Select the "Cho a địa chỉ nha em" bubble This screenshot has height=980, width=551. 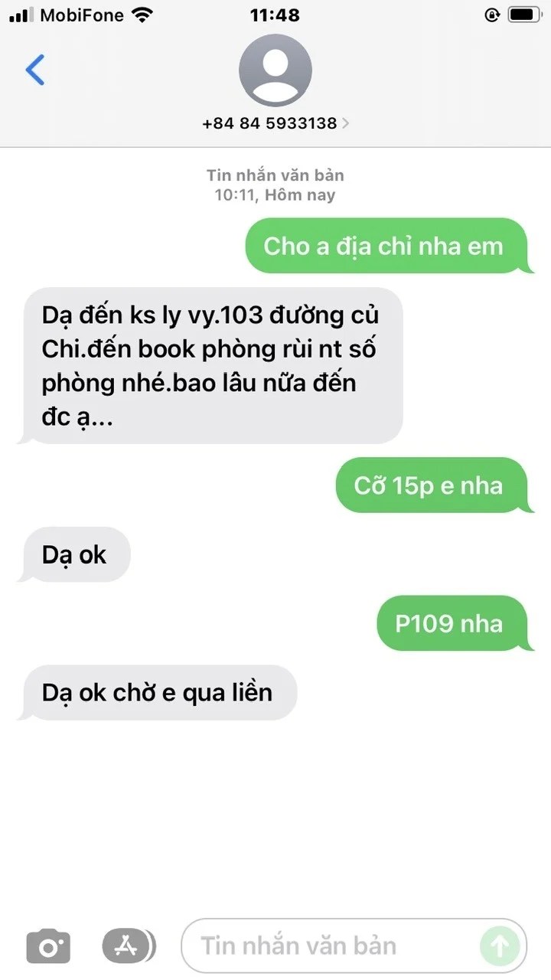(x=387, y=246)
